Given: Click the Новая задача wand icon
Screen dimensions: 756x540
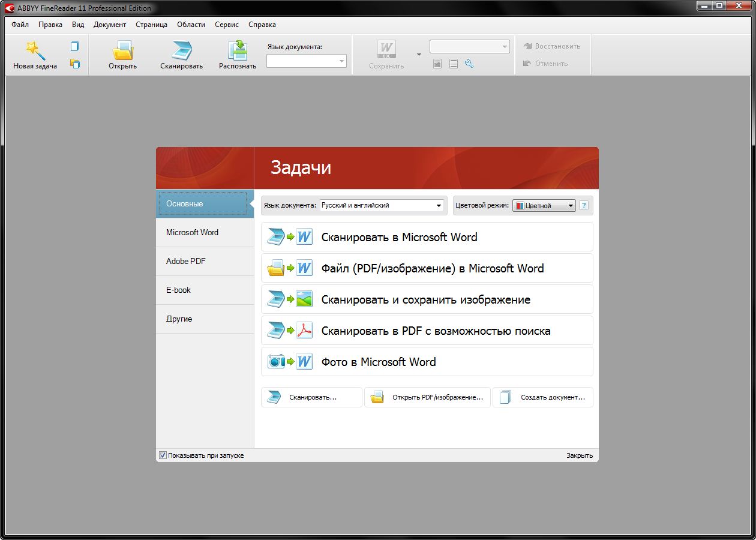Looking at the screenshot, I should (x=35, y=50).
